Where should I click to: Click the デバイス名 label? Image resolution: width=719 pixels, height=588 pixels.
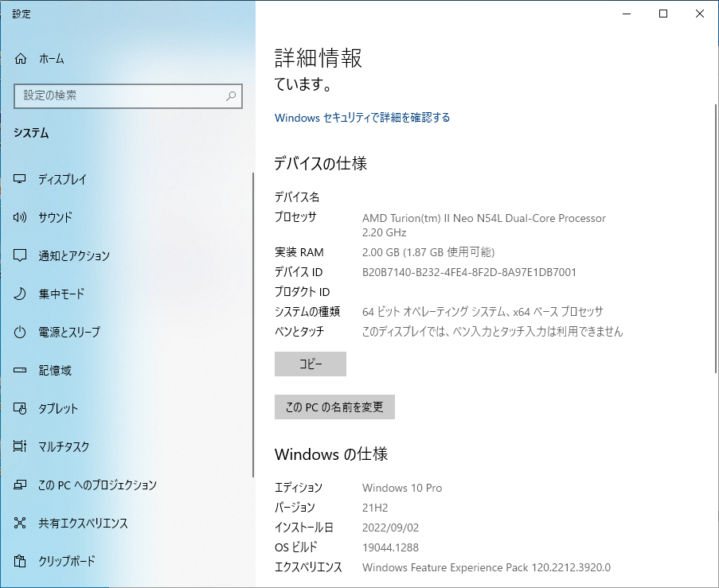pos(297,197)
